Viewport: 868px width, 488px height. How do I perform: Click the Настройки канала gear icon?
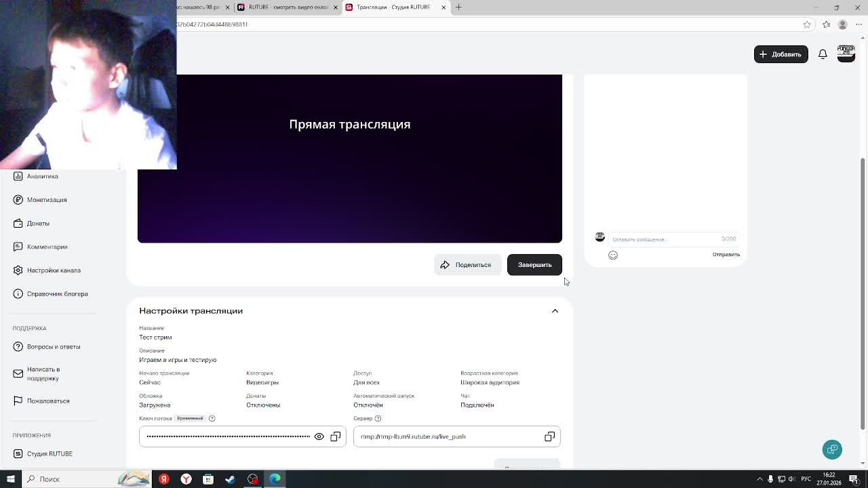pyautogui.click(x=18, y=270)
